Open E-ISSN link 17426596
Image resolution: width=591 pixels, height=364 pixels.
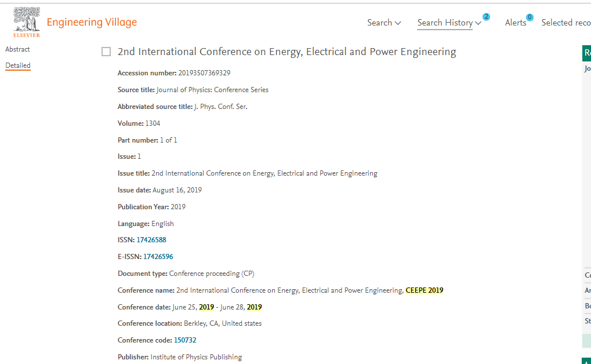[158, 257]
